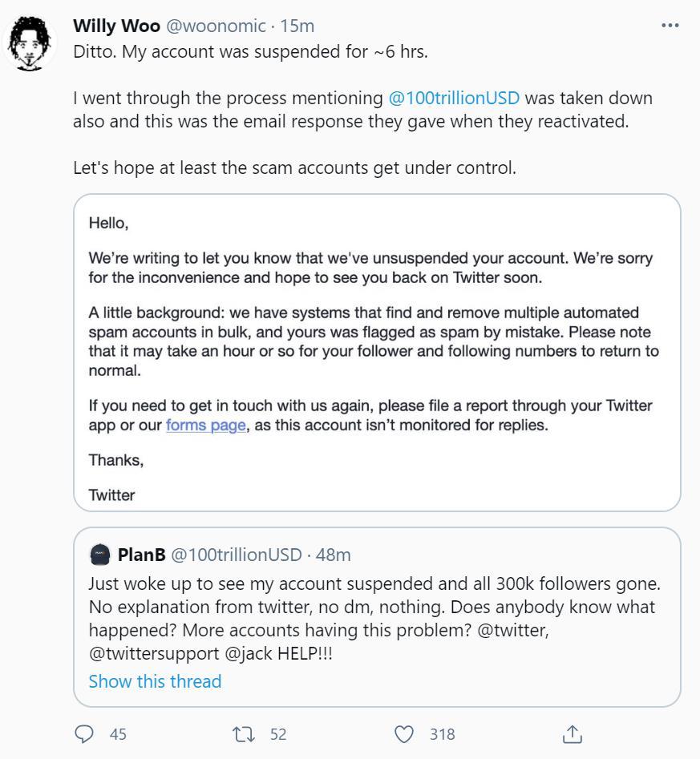This screenshot has width=700, height=759.
Task: Open the Willy Woo display name link
Action: [116, 26]
